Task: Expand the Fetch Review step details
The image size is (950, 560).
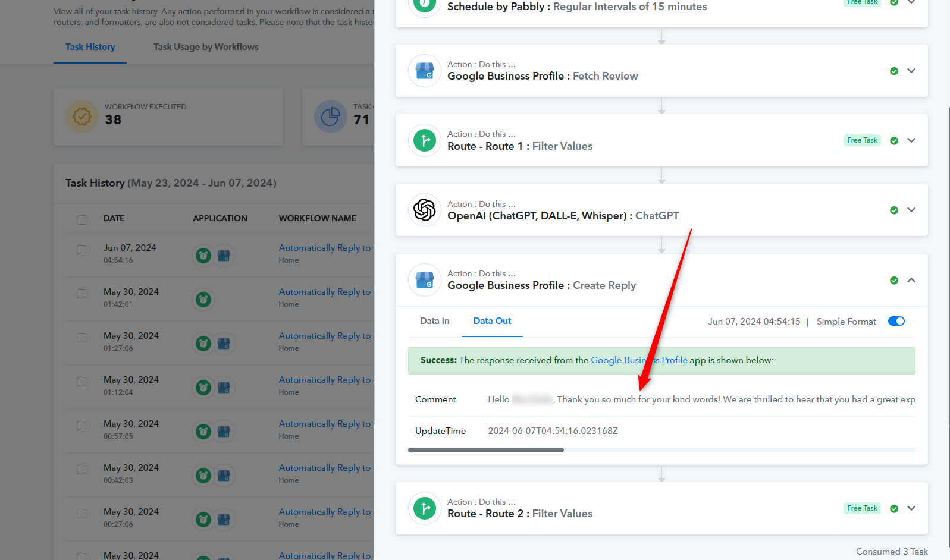Action: (x=911, y=71)
